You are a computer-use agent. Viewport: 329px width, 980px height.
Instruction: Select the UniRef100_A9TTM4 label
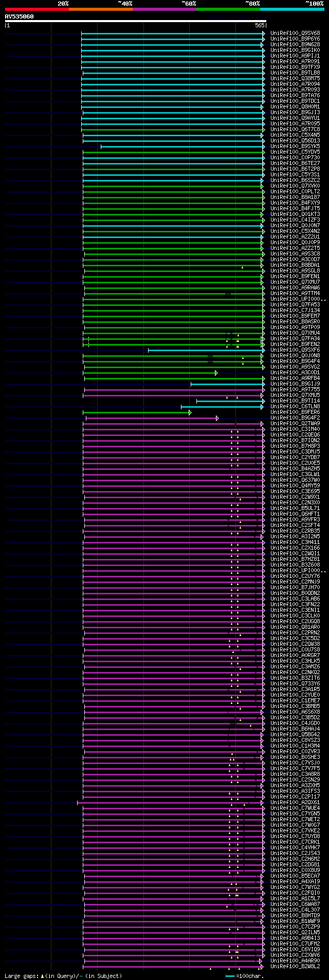pos(295,294)
